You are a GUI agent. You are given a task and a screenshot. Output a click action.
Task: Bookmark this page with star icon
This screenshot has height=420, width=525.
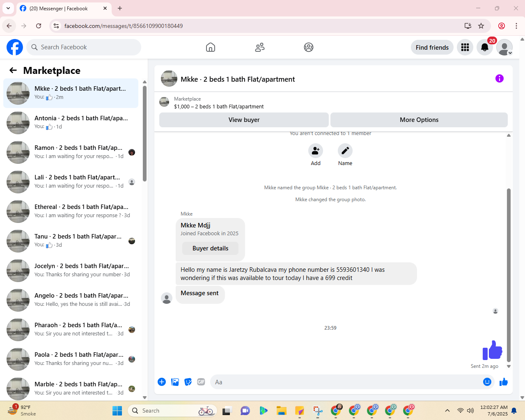click(x=481, y=26)
